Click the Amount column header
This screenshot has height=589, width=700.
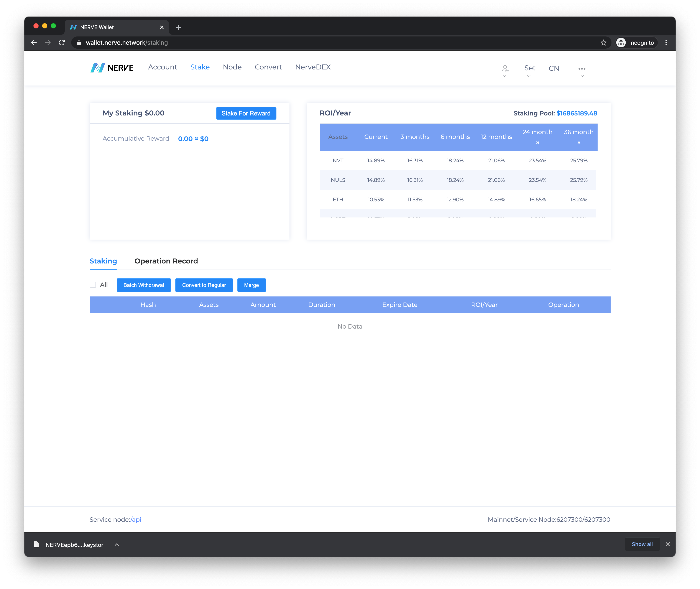pos(263,305)
